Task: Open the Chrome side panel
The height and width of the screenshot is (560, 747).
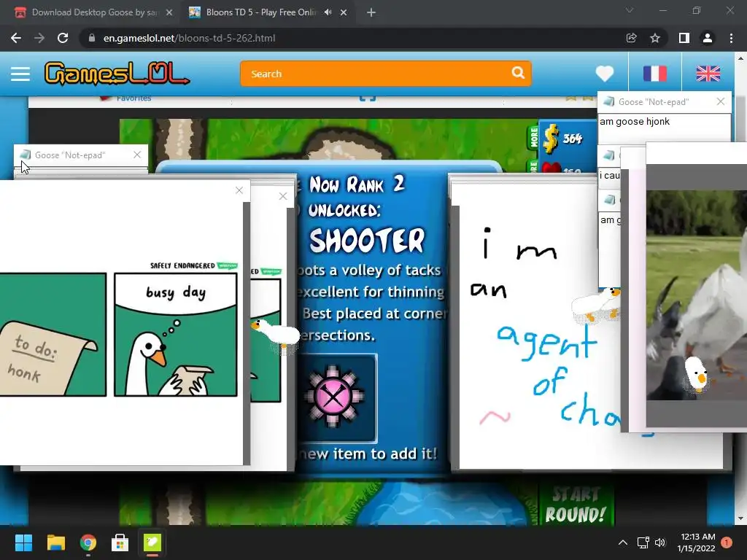Action: point(684,38)
